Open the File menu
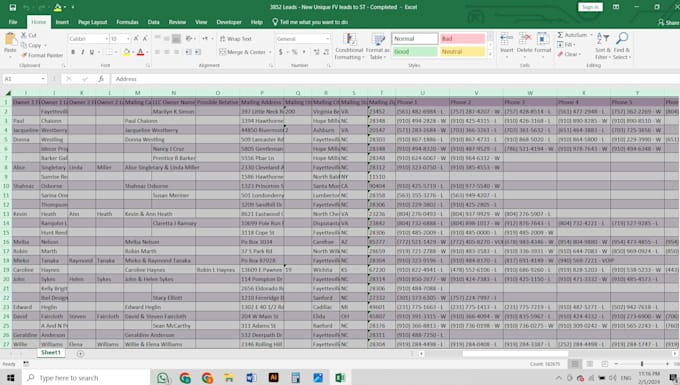 [x=13, y=22]
